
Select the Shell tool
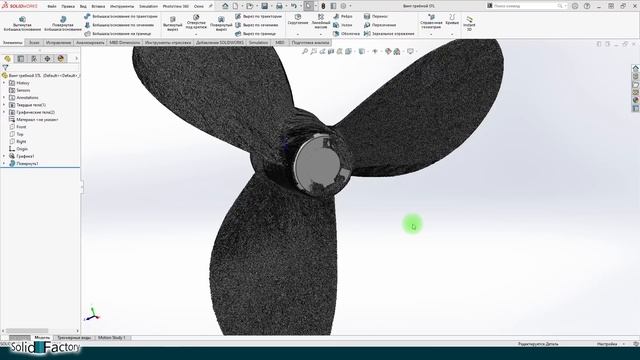(346, 33)
